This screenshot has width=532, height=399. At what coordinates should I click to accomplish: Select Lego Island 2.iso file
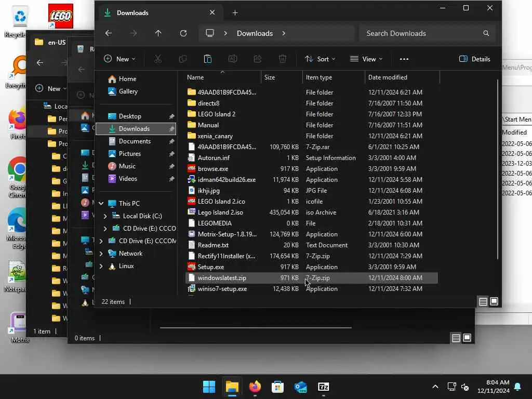pos(312,212)
